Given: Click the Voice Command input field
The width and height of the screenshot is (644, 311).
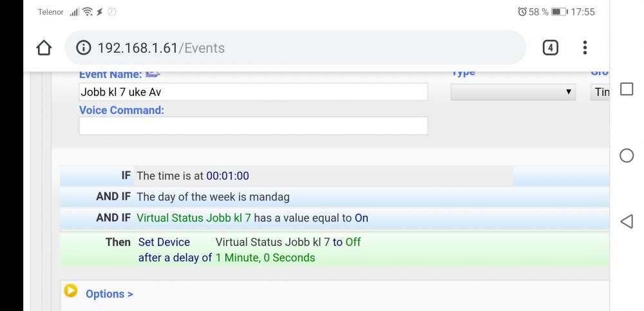Looking at the screenshot, I should (x=253, y=126).
